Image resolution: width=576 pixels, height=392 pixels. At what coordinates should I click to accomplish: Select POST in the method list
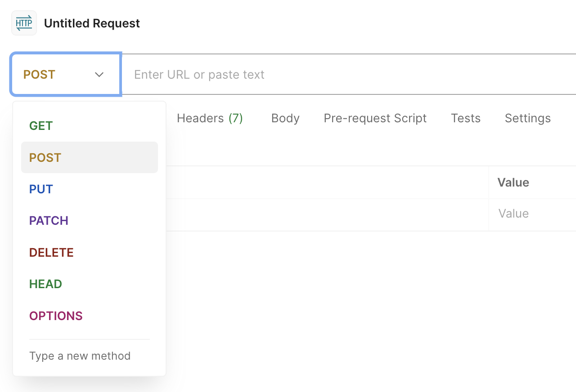(45, 158)
